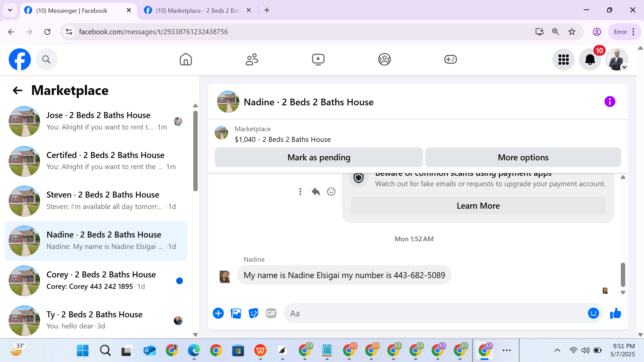Open Steven's 2 Beds 2 Baths conversation
644x362 pixels.
click(96, 201)
